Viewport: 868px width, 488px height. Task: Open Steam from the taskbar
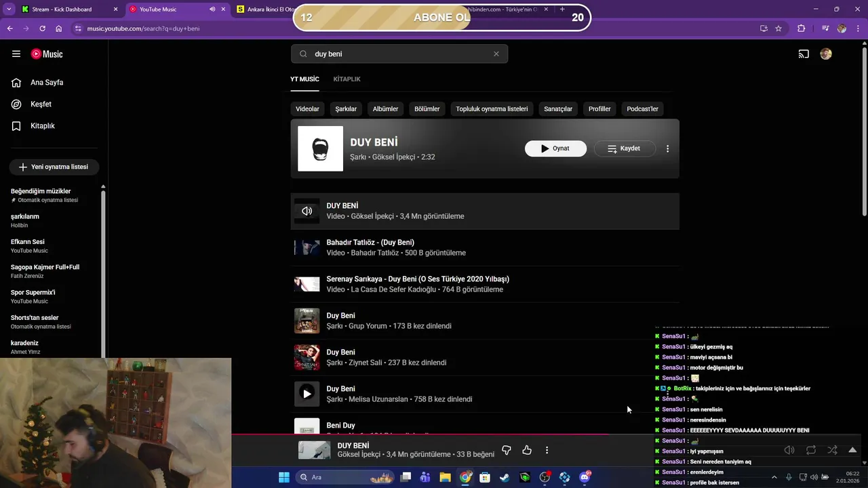pos(505,477)
